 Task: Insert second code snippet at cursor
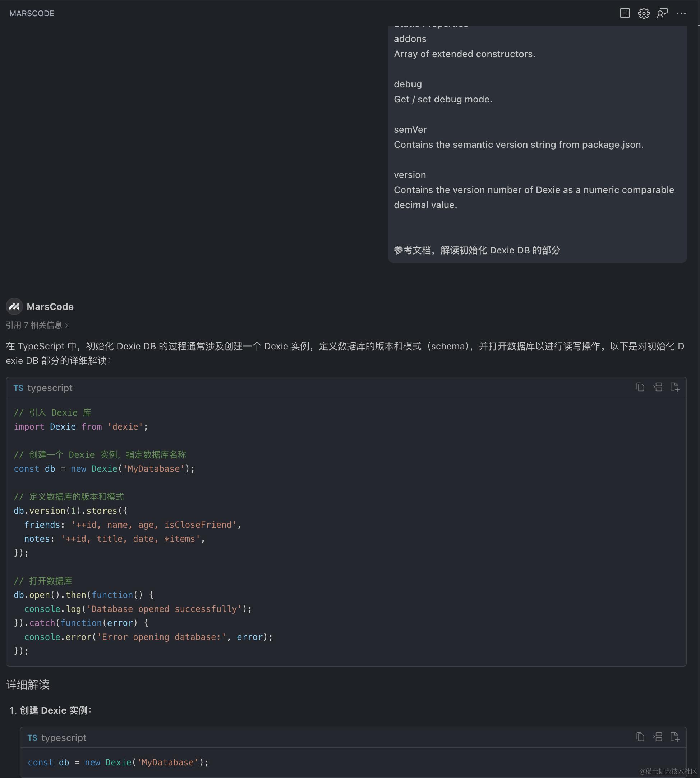pyautogui.click(x=657, y=737)
